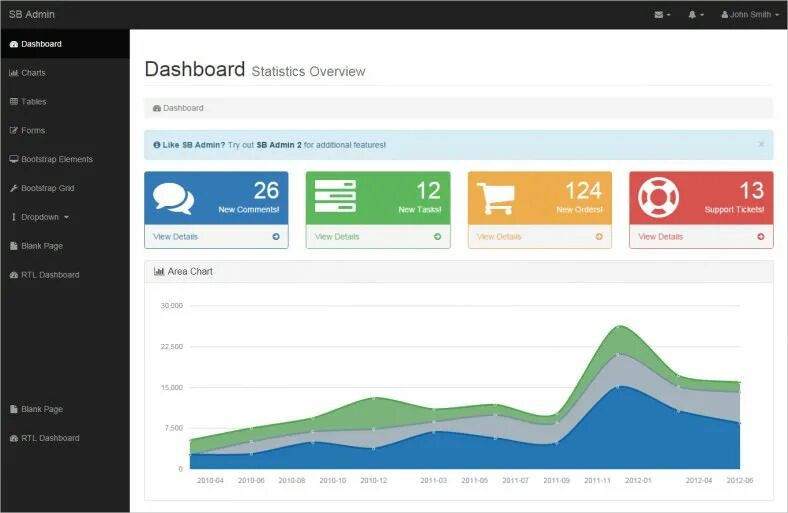
Task: Click the 2012-01 axis label
Action: (638, 480)
